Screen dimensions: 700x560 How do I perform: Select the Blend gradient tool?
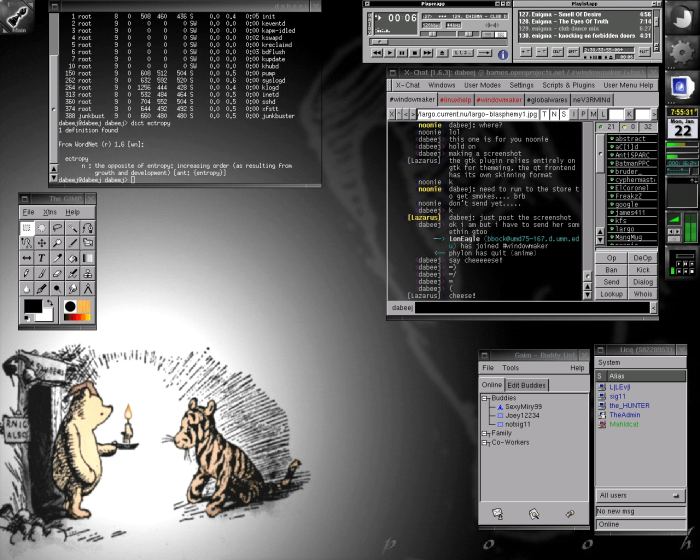[88, 258]
